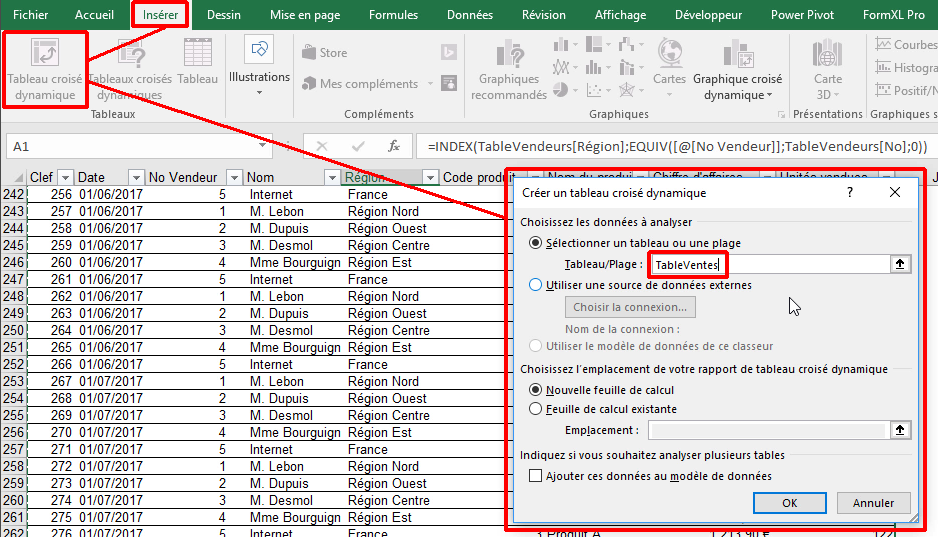Click the Tableau/Plage input field
The height and width of the screenshot is (537, 938).
point(769,264)
